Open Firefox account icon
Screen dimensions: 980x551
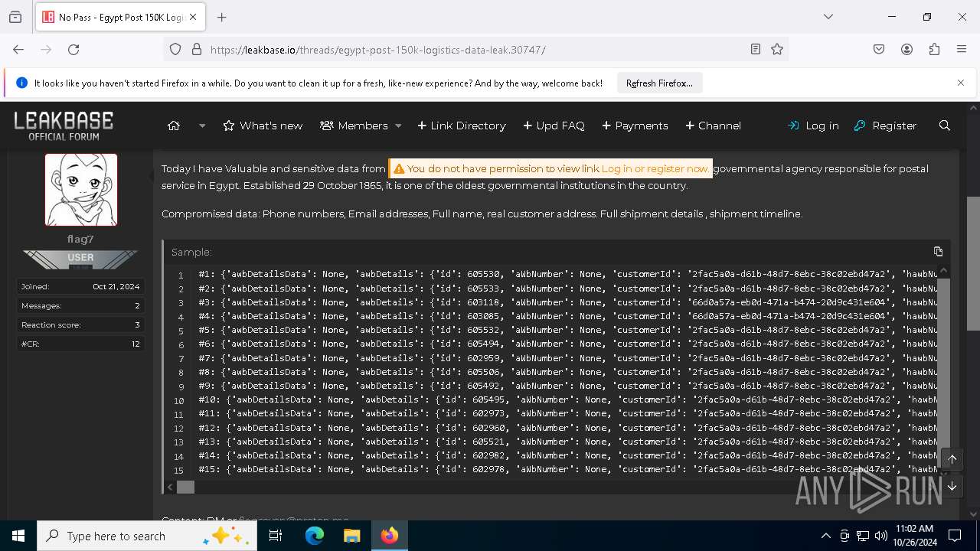pyautogui.click(x=906, y=49)
